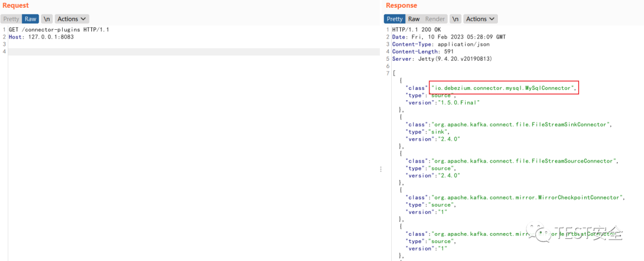Viewport: 644px width, 261px height.
Task: Click the io.debezium.connector.mysql.MySqlConnector class value
Action: click(x=503, y=88)
